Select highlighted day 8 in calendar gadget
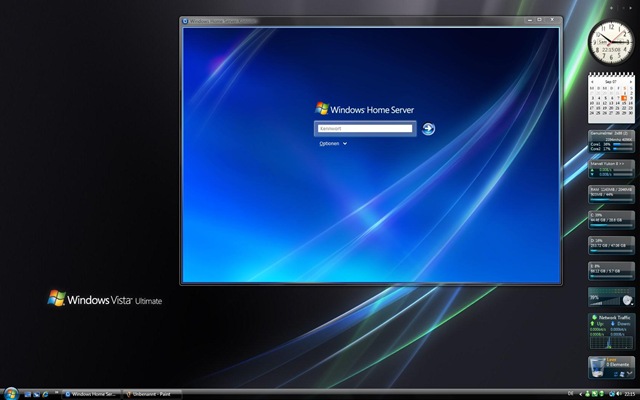The image size is (640, 400). 624,98
